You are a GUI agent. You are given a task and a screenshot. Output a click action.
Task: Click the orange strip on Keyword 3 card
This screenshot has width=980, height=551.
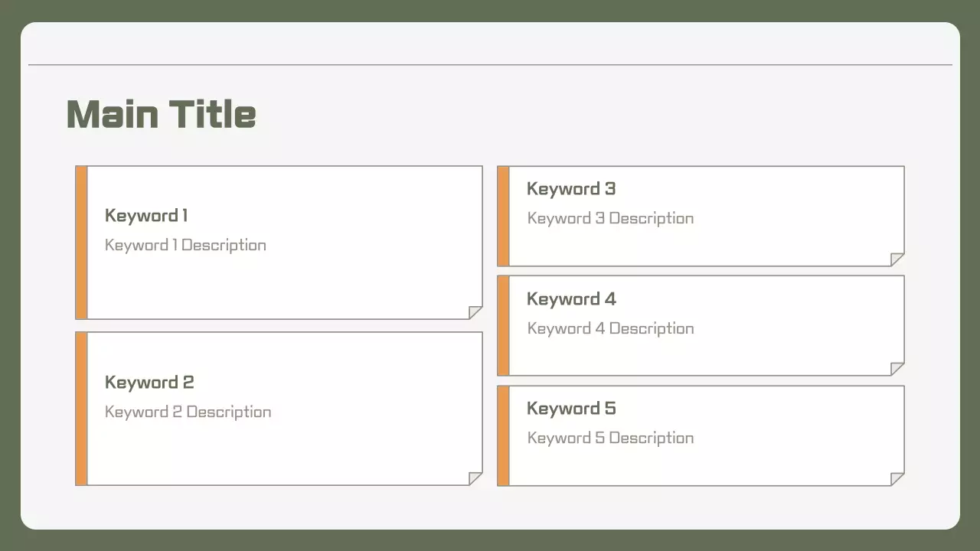503,217
